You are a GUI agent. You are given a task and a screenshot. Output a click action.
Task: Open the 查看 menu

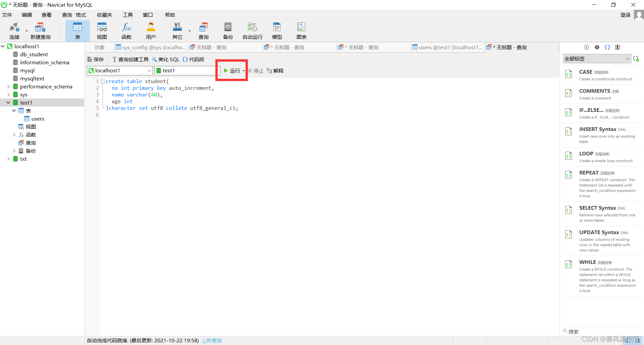(x=47, y=15)
